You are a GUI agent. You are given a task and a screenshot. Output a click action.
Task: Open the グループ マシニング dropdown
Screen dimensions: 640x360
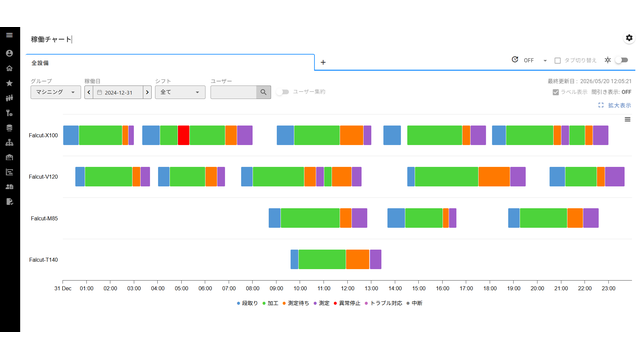click(56, 92)
